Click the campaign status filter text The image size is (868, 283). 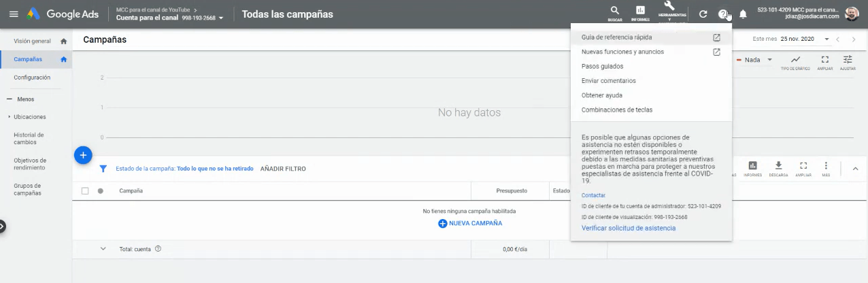[185, 169]
